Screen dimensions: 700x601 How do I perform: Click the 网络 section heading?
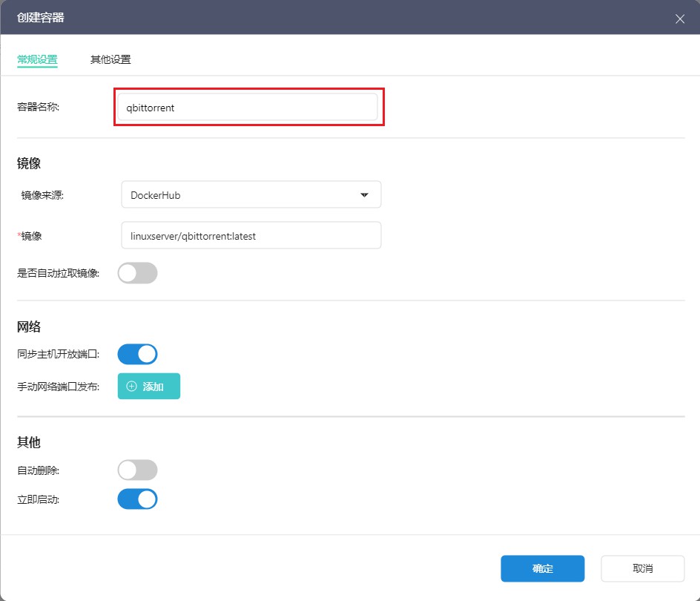click(29, 327)
